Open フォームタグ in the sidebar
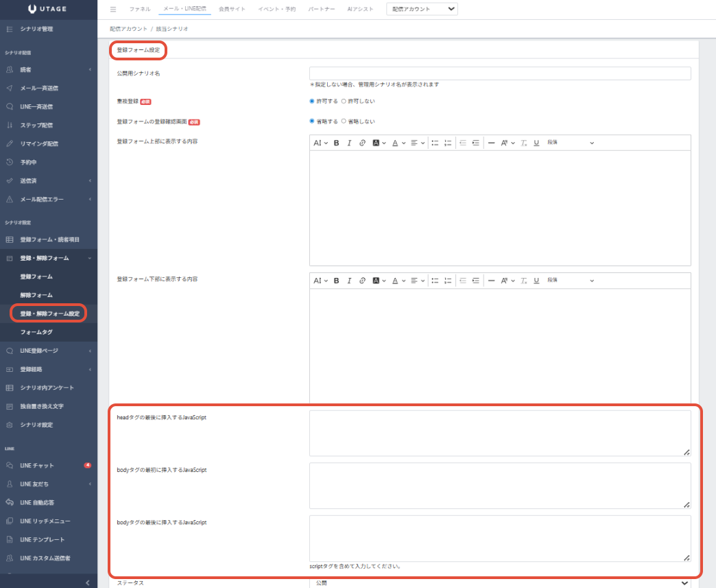This screenshot has height=588, width=716. [x=36, y=332]
